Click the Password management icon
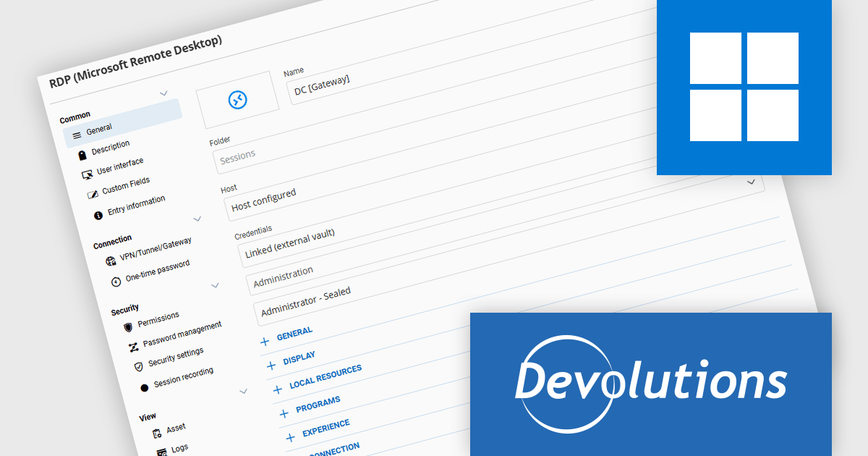Screen dimensions: 868x456 (133, 347)
